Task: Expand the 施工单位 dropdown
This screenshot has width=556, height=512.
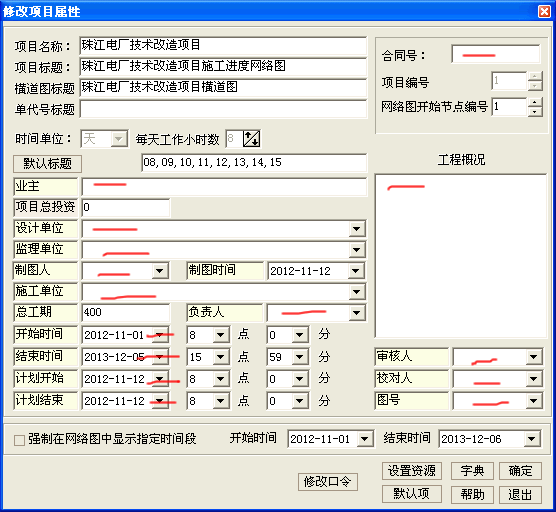Action: point(357,292)
